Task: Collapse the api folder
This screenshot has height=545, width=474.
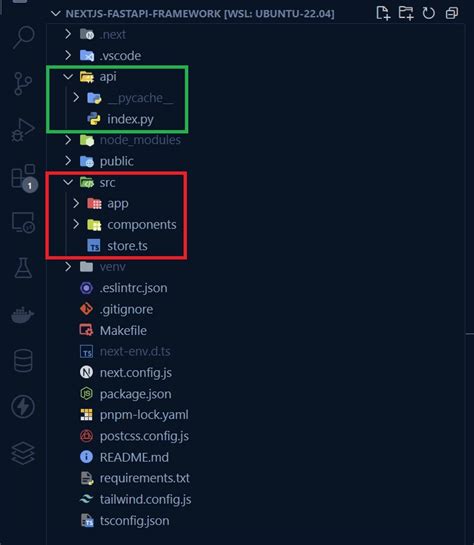Action: [x=68, y=76]
